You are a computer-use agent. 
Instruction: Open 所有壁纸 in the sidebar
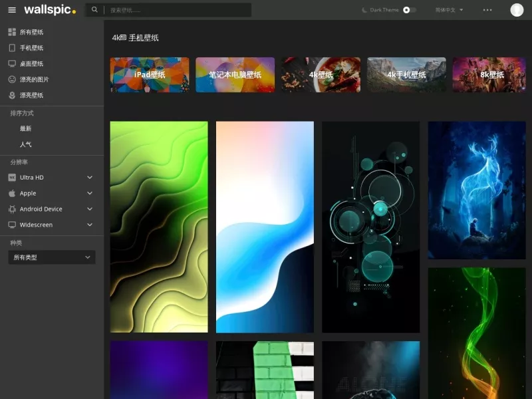tap(31, 32)
